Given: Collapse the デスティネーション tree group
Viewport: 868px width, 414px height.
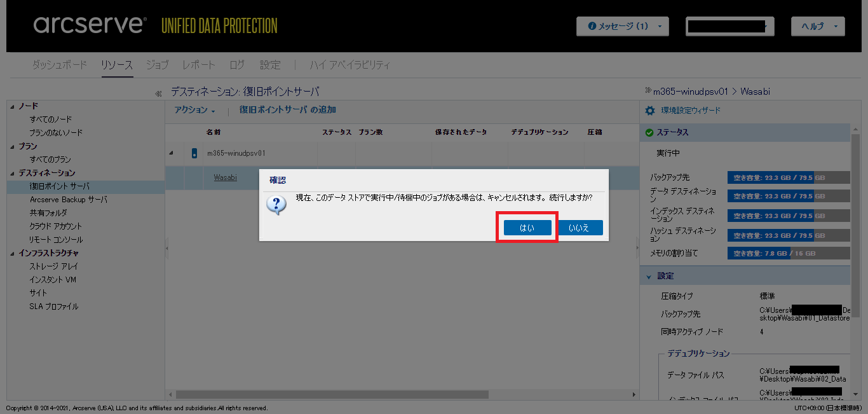Looking at the screenshot, I should 11,173.
